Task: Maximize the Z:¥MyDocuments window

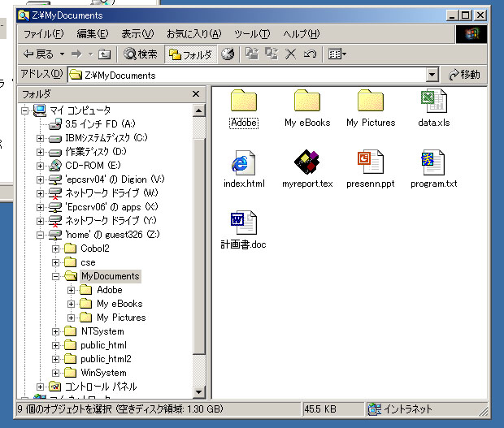Action: click(466, 15)
